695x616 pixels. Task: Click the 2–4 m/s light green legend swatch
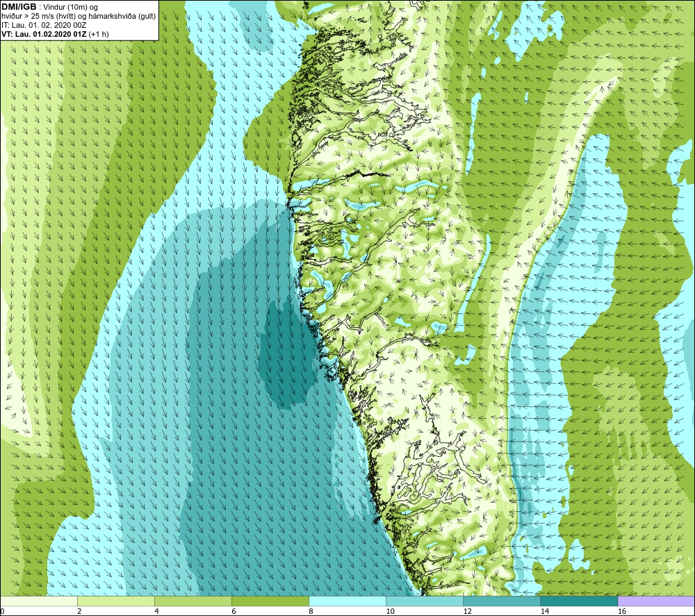tap(116, 601)
